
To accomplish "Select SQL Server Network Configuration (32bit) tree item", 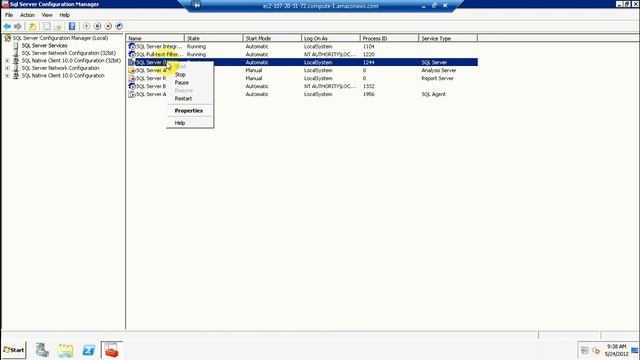I will point(69,53).
